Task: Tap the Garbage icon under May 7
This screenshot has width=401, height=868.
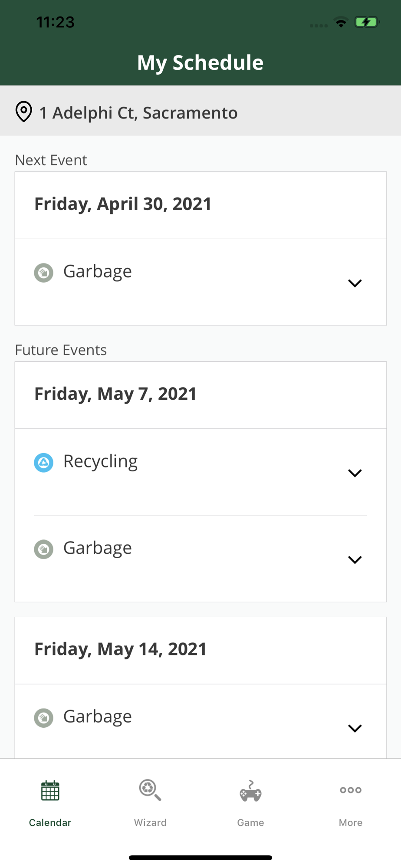Action: 43,549
